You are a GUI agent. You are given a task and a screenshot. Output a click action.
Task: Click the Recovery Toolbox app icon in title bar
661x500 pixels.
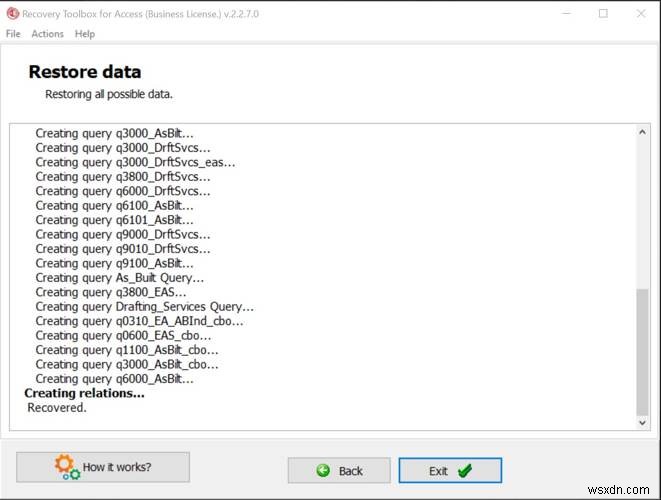point(13,13)
